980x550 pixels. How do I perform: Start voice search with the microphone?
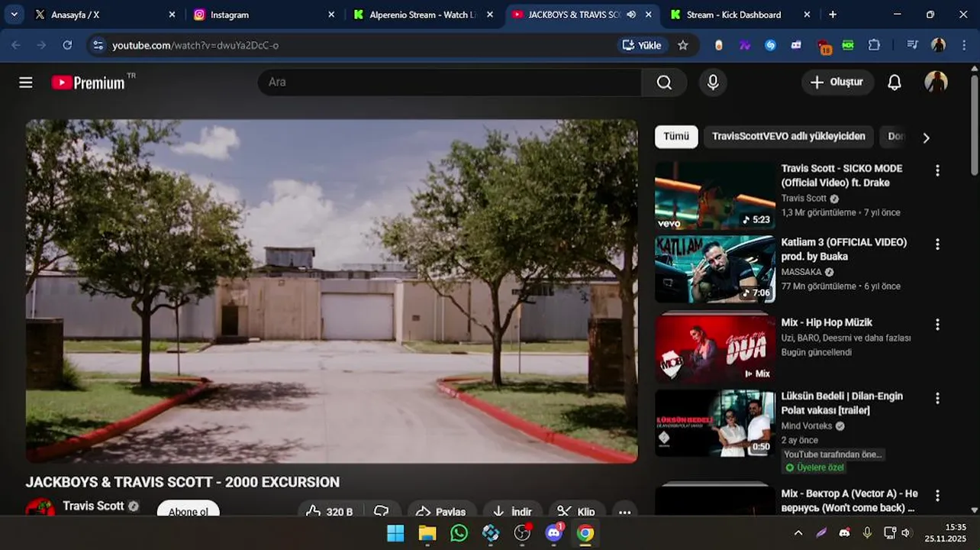[x=713, y=82]
